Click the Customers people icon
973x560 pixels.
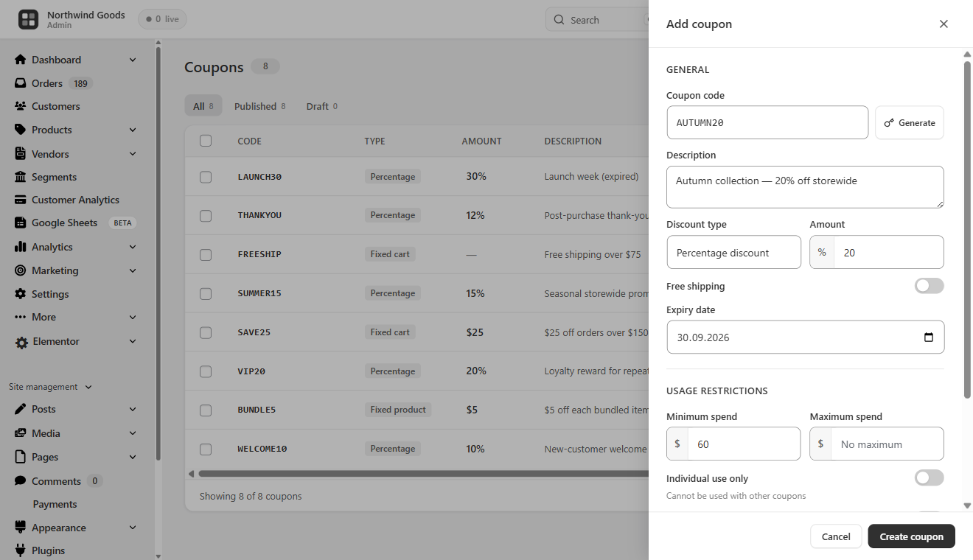[21, 106]
